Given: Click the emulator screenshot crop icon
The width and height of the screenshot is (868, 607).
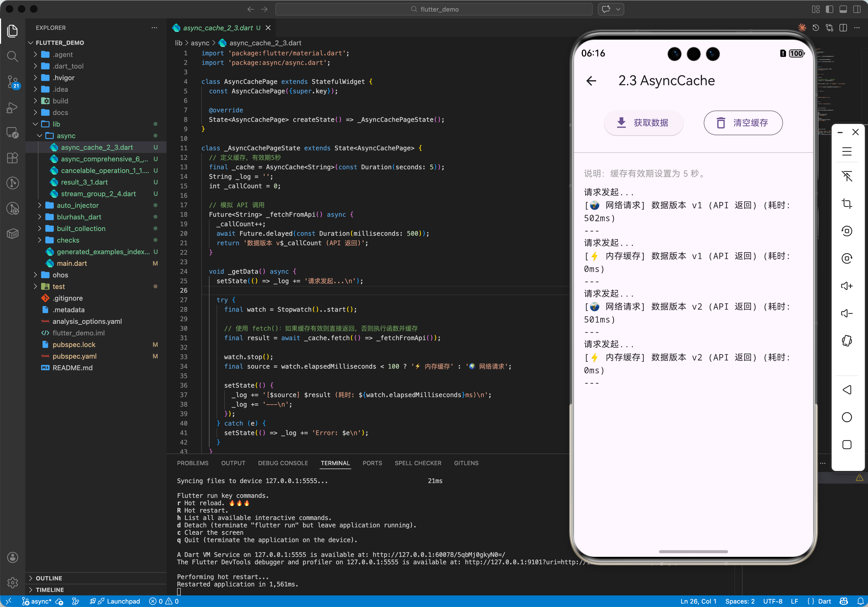Looking at the screenshot, I should coord(846,204).
